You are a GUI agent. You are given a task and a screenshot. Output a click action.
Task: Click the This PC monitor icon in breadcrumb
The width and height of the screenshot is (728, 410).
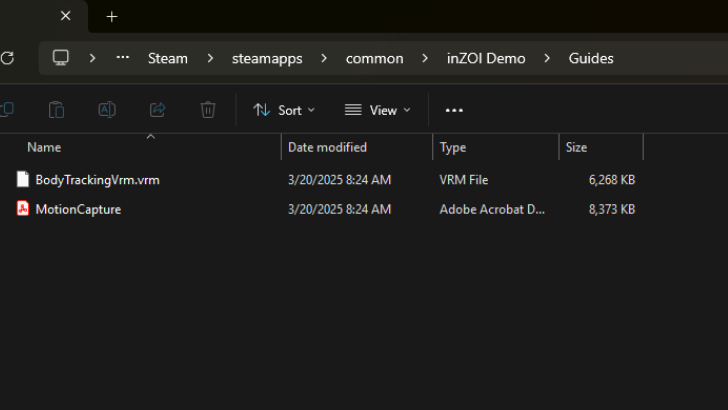pos(61,58)
